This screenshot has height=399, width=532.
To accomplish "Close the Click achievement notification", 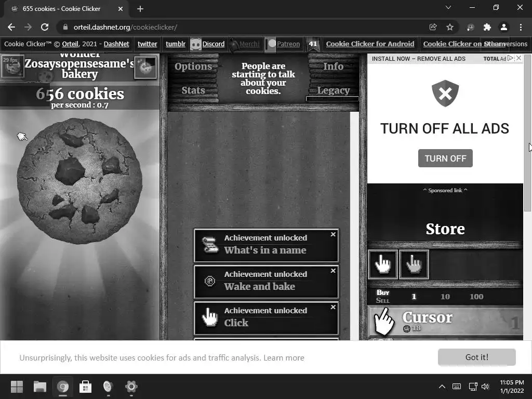I will 333,307.
